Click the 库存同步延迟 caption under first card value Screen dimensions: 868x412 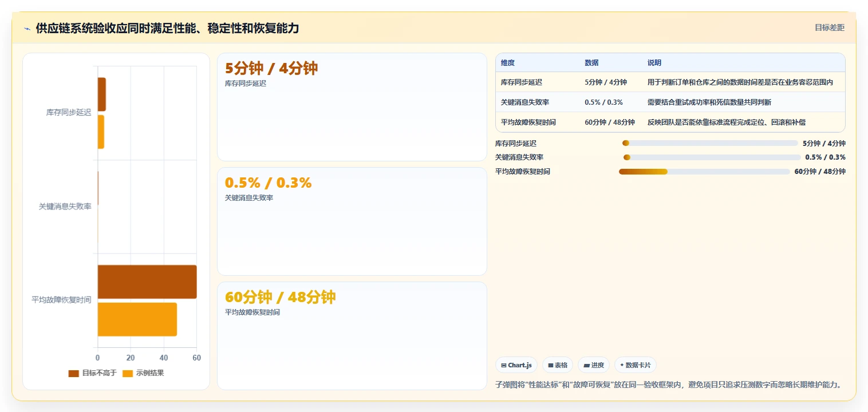click(x=246, y=84)
